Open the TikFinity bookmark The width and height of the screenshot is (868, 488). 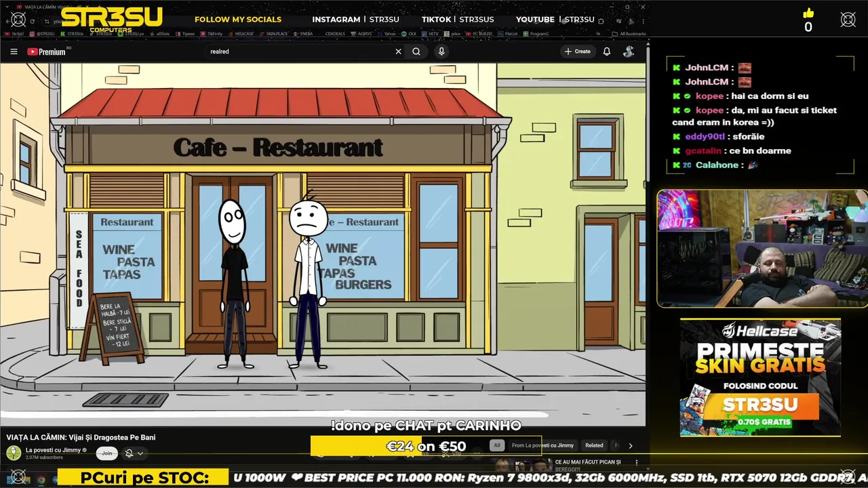pos(212,33)
